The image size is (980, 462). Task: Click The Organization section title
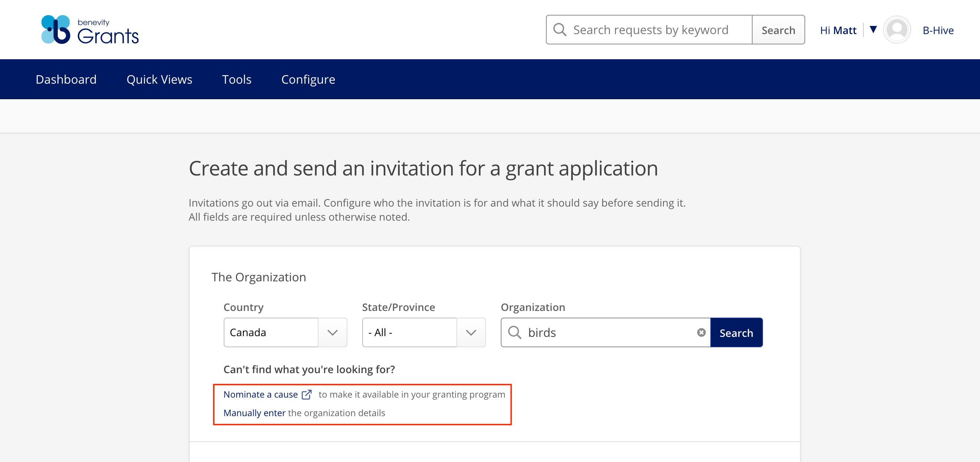[x=259, y=277]
